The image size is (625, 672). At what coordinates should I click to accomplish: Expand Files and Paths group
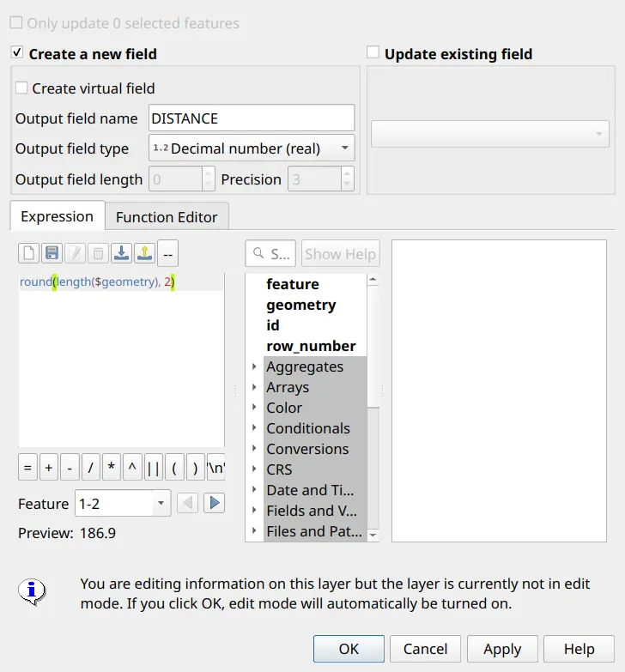click(x=254, y=530)
